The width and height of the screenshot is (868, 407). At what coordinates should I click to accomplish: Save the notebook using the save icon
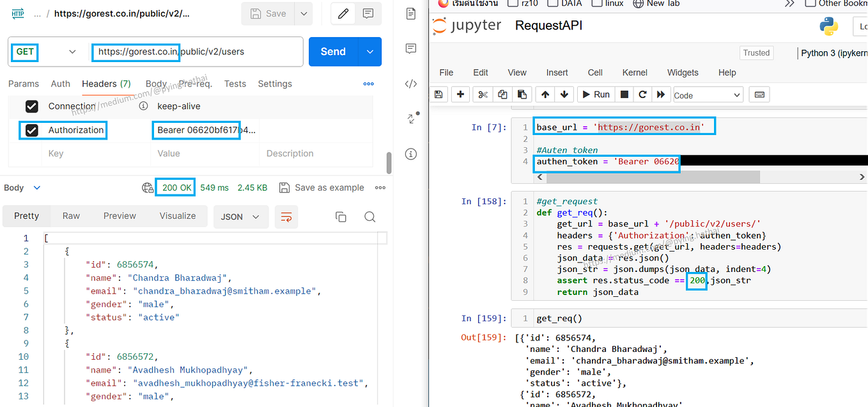tap(438, 94)
